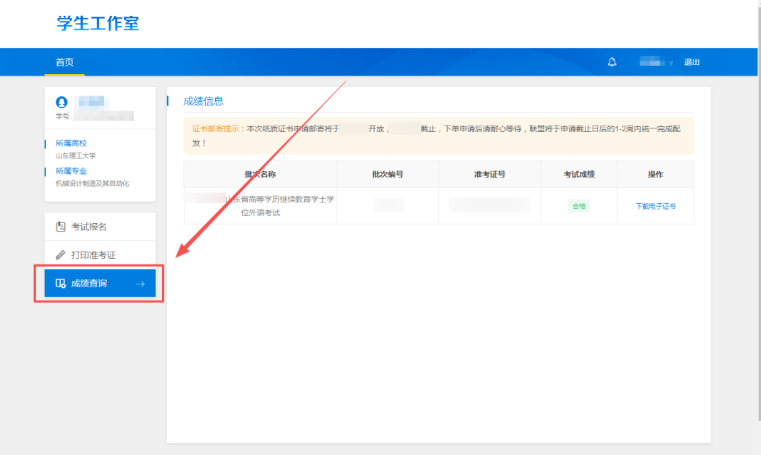
Task: Click the 山东理工大学 text
Action: (76, 156)
